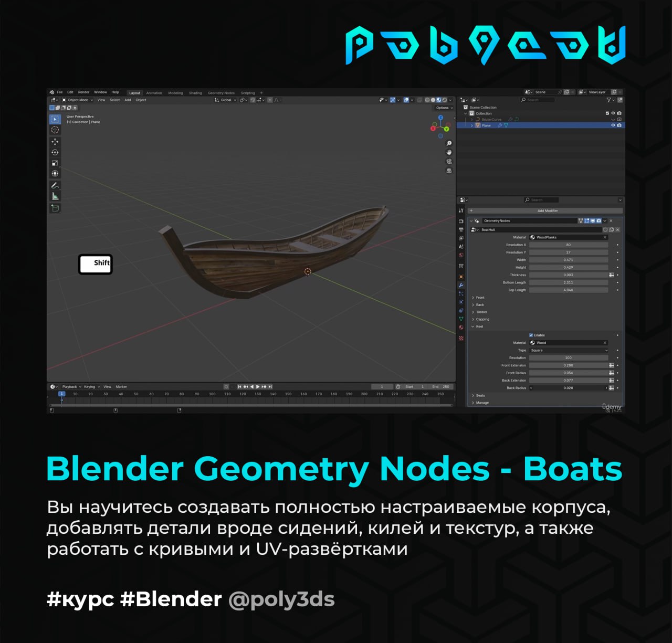672x643 pixels.
Task: Open the Keel Type Square dropdown
Action: coord(569,350)
